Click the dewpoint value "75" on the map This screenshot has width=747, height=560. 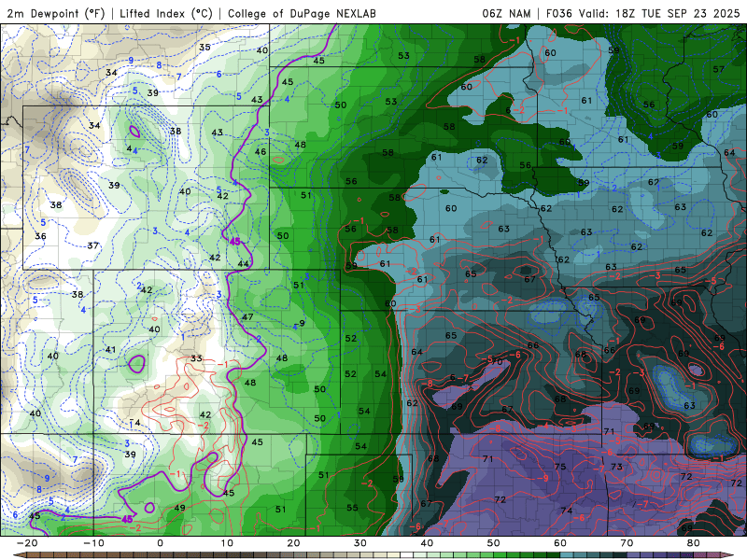point(560,466)
